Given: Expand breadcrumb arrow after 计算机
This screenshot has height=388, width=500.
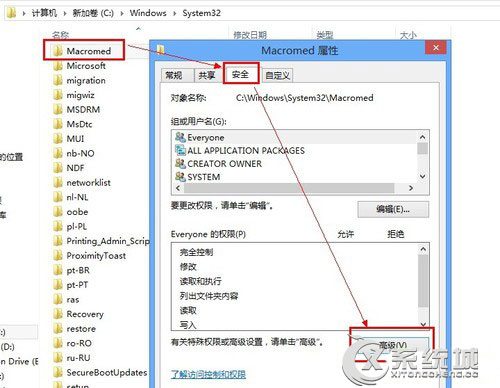Looking at the screenshot, I should [65, 13].
